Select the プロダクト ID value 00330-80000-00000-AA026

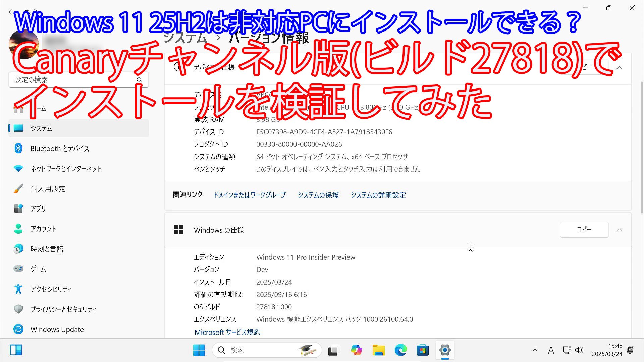(299, 144)
